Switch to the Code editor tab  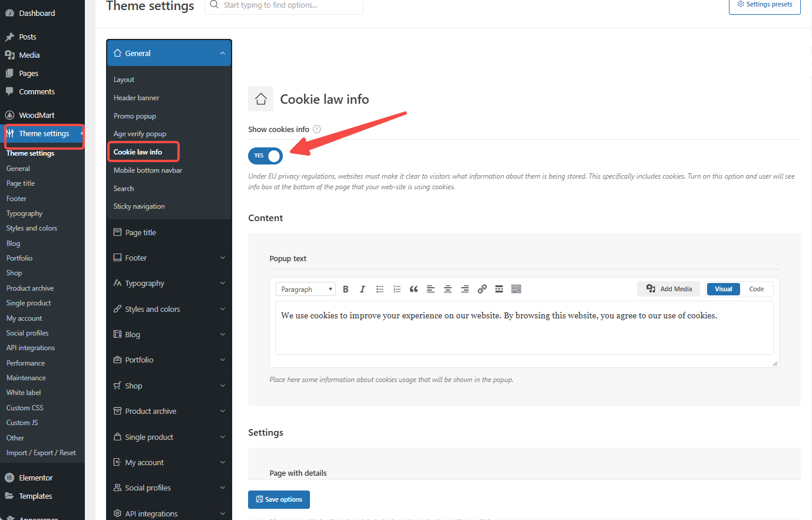click(756, 289)
